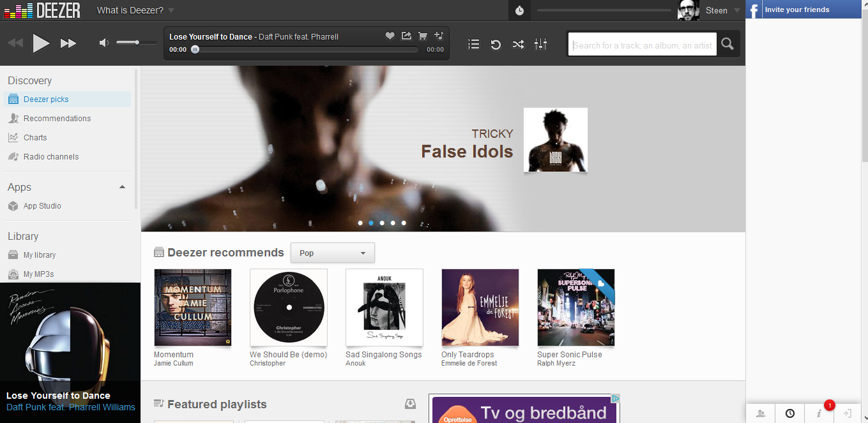Click the Jamie Cullum artist link
This screenshot has height=423, width=868.
coord(174,363)
